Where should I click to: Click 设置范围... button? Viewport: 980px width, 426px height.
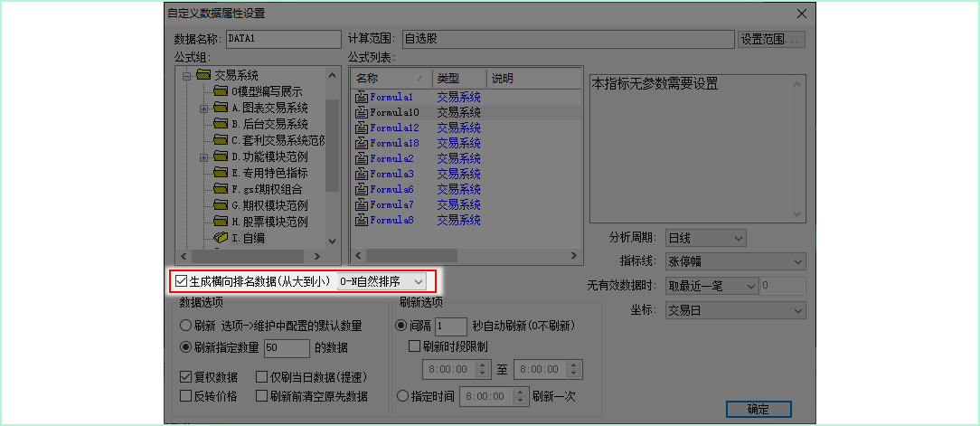tap(771, 39)
